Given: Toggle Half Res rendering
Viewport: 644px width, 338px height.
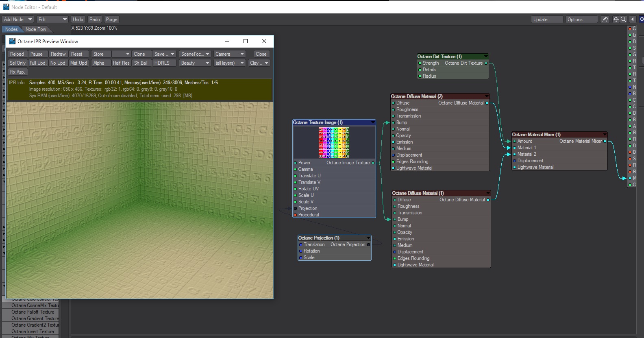Looking at the screenshot, I should (121, 63).
